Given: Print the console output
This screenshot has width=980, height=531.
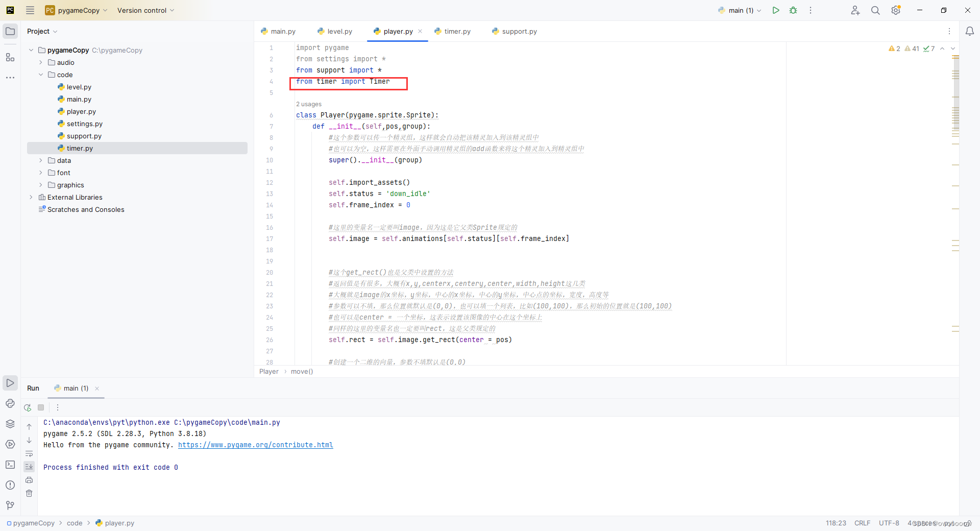Looking at the screenshot, I should (x=29, y=480).
